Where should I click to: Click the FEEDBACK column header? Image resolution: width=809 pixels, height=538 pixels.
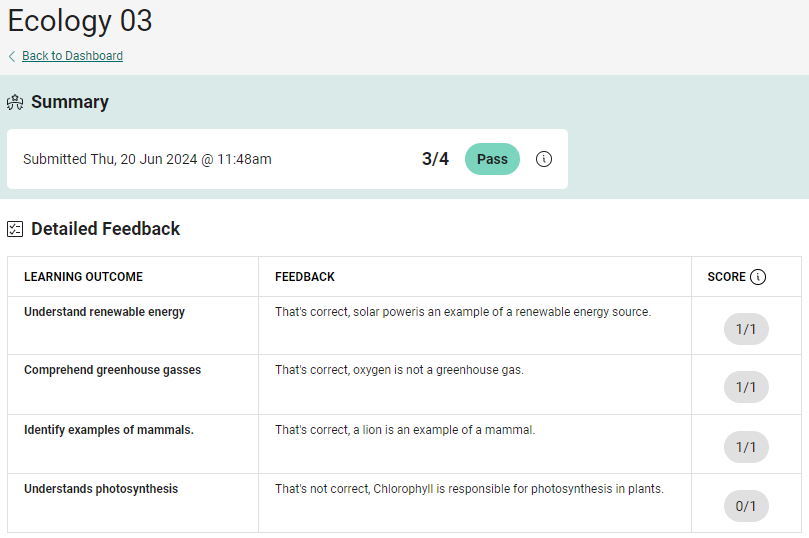(x=305, y=277)
